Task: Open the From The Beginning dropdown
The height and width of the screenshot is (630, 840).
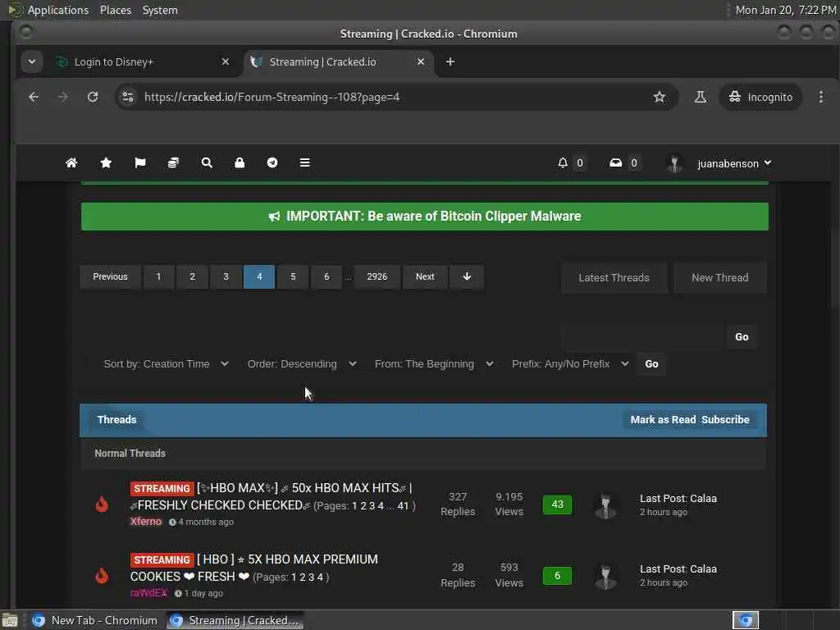Action: (x=434, y=364)
